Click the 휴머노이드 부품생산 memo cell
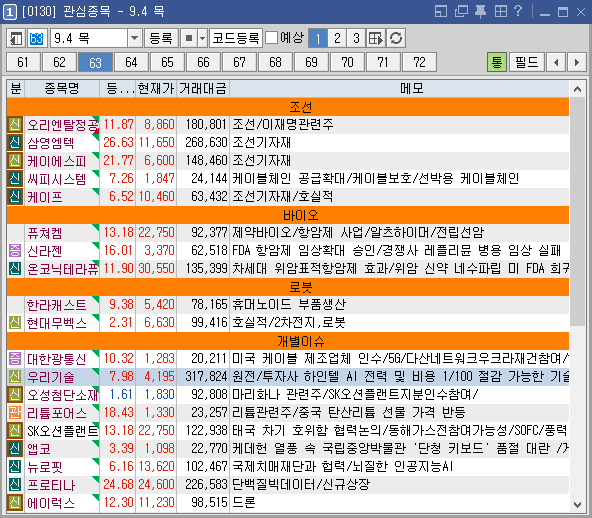This screenshot has height=518, width=592. click(x=399, y=305)
